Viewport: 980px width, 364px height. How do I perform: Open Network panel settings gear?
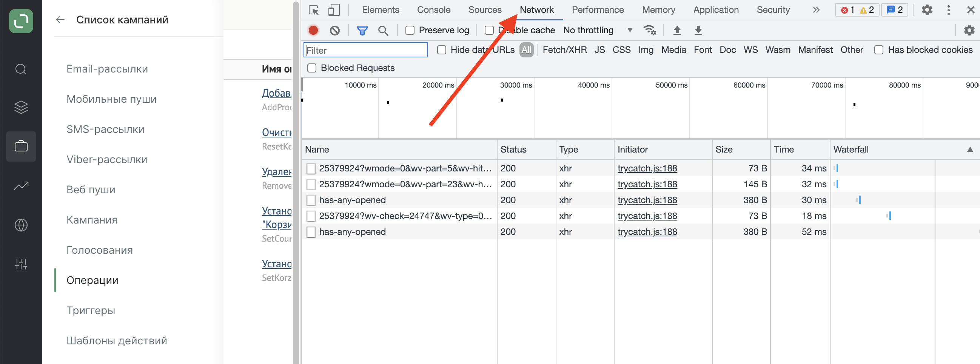969,30
